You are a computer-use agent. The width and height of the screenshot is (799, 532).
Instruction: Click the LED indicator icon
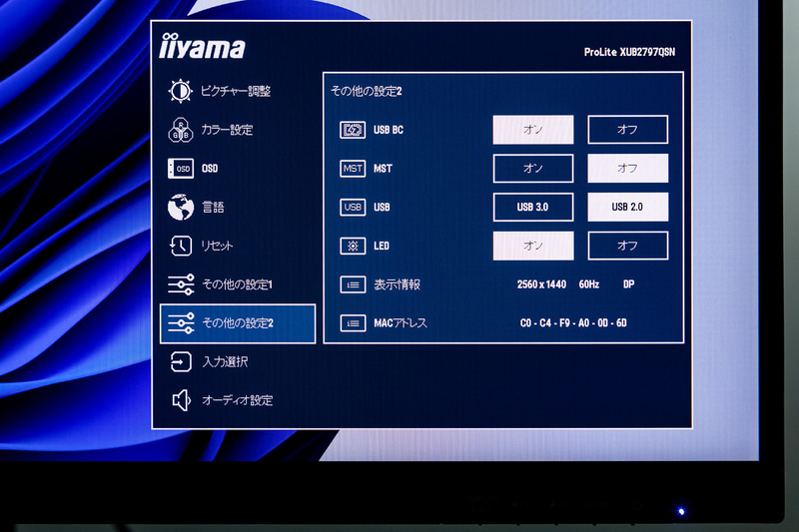(x=353, y=246)
